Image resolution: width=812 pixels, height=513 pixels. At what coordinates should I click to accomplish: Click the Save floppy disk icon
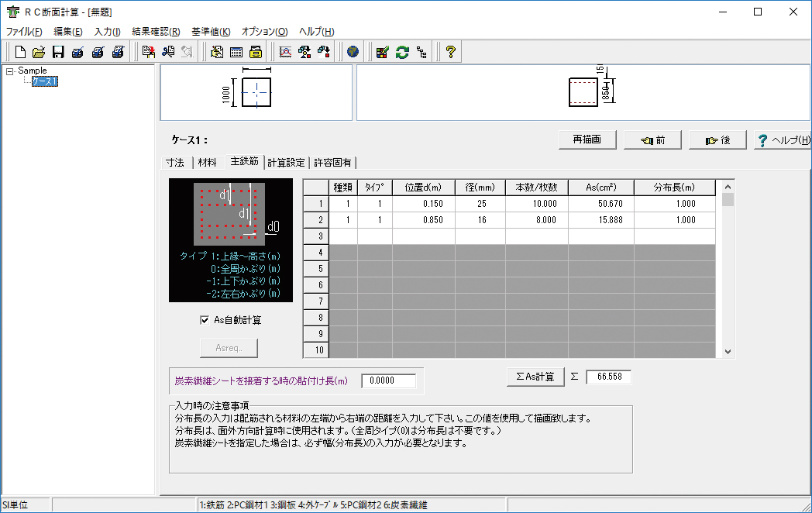58,53
